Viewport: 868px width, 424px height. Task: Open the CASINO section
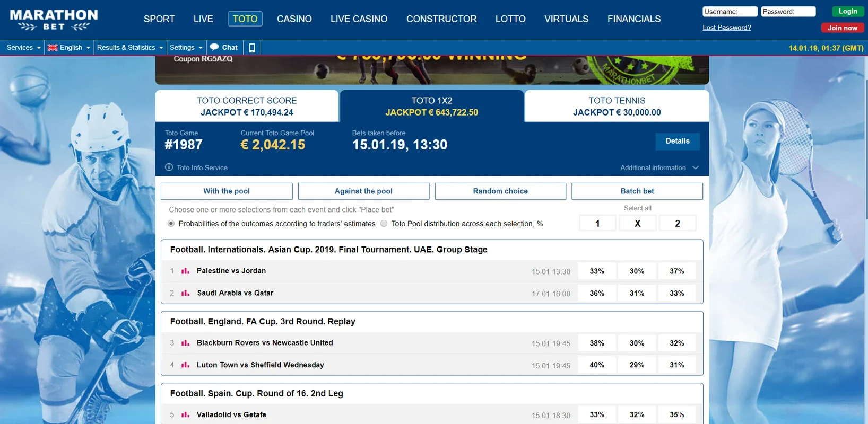[294, 19]
